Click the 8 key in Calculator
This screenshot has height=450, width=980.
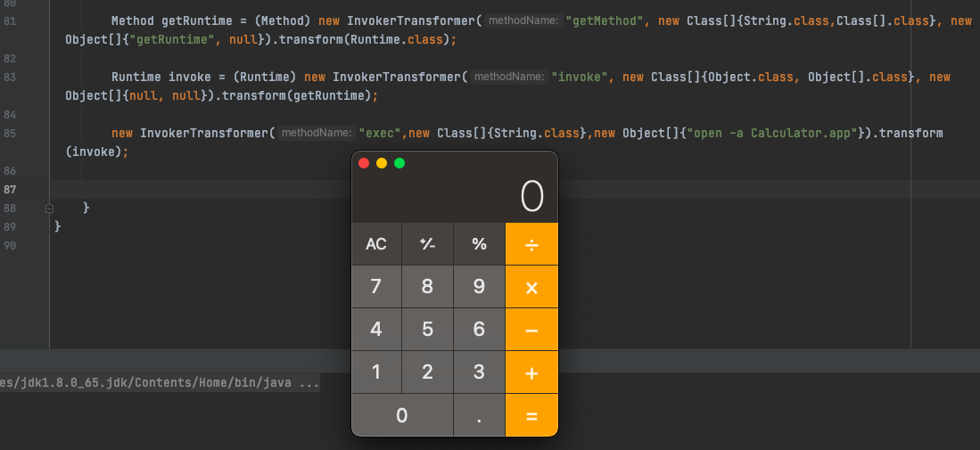[x=427, y=287]
